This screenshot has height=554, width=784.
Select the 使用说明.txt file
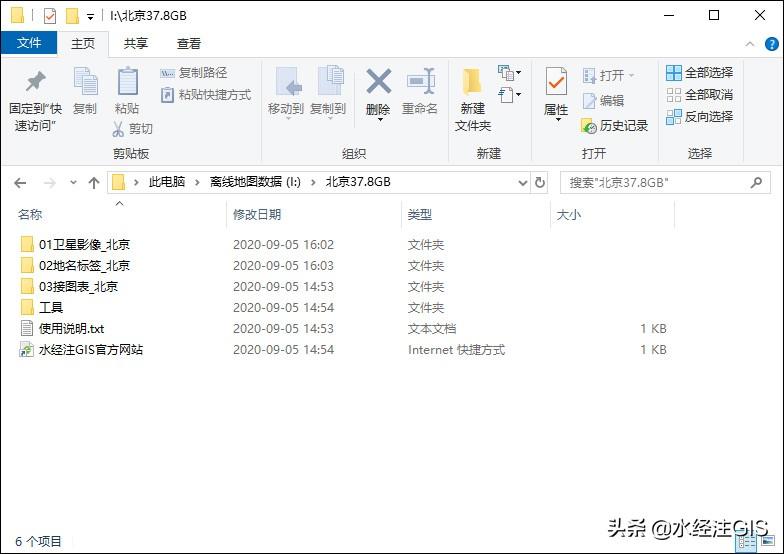(x=71, y=329)
